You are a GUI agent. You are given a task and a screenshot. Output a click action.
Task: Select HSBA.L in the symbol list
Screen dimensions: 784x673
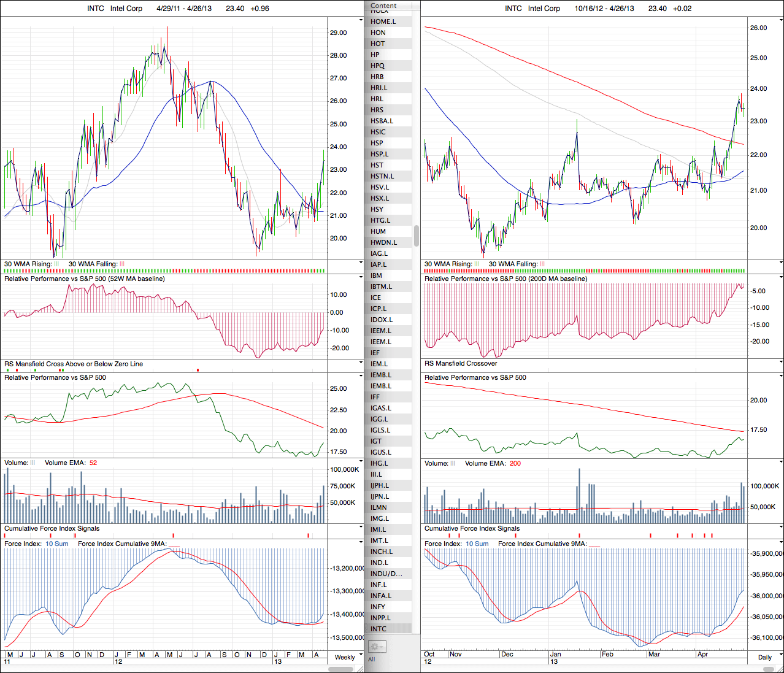click(382, 121)
